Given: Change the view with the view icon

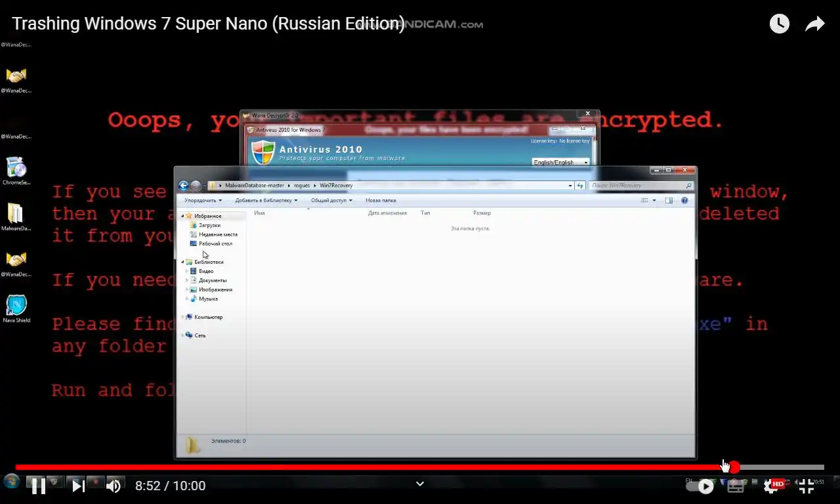Looking at the screenshot, I should [644, 200].
